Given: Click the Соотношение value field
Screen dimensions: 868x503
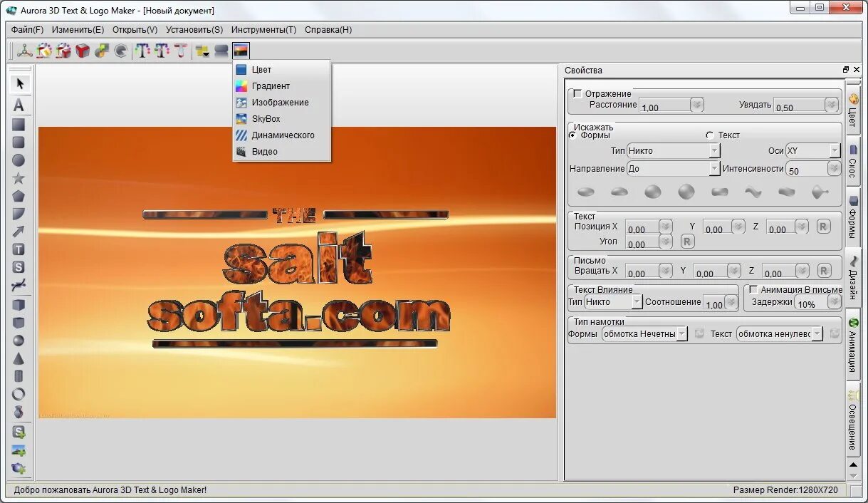Looking at the screenshot, I should point(715,304).
